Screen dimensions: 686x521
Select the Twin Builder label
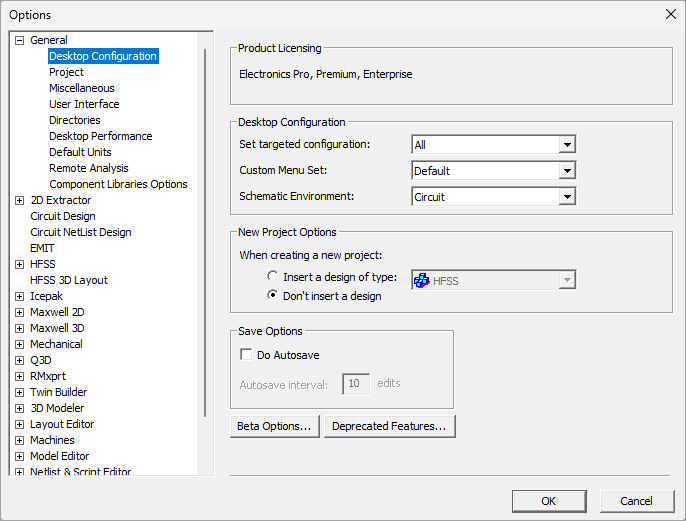(58, 392)
